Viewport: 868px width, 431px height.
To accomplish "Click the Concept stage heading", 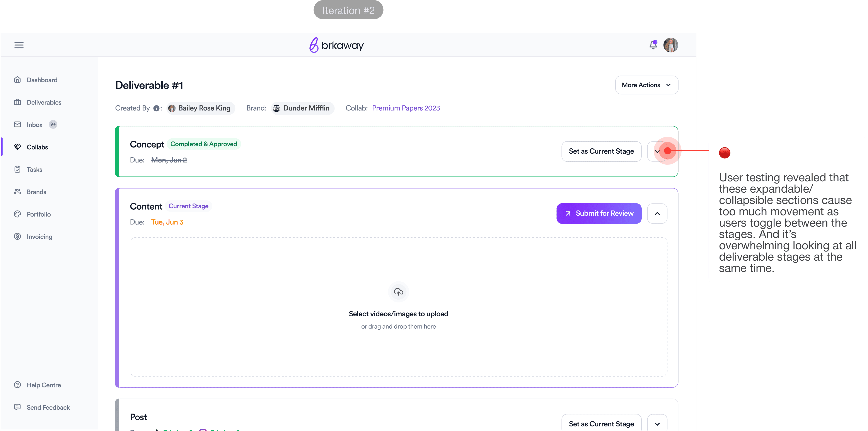I will [x=147, y=144].
